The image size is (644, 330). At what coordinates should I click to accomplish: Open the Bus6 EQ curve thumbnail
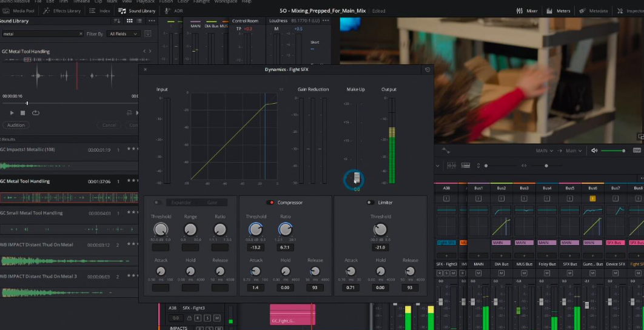click(592, 210)
